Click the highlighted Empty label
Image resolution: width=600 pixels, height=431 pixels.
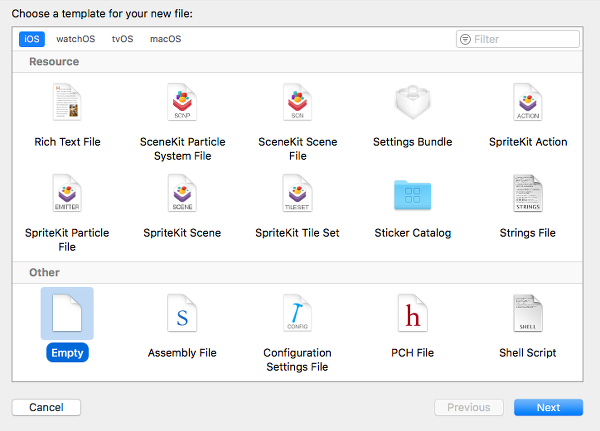[x=67, y=353]
